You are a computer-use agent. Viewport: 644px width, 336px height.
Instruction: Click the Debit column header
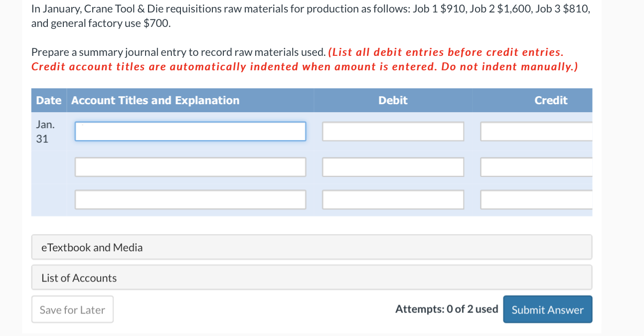coord(393,100)
